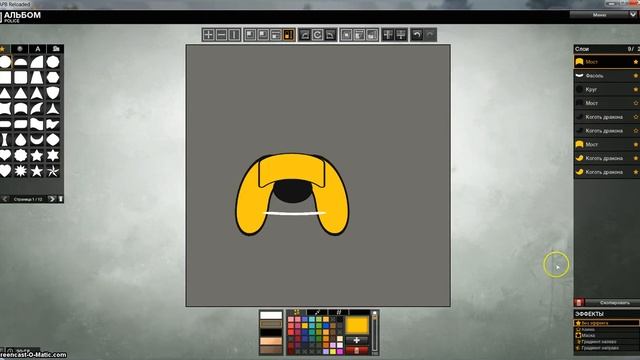
Task: Click the plus add color button
Action: coord(357,340)
